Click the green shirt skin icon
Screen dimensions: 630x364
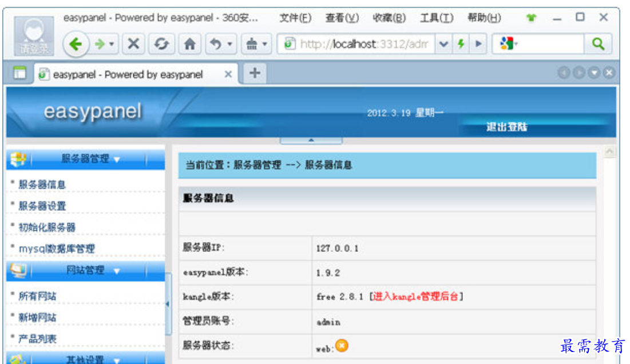(x=531, y=18)
